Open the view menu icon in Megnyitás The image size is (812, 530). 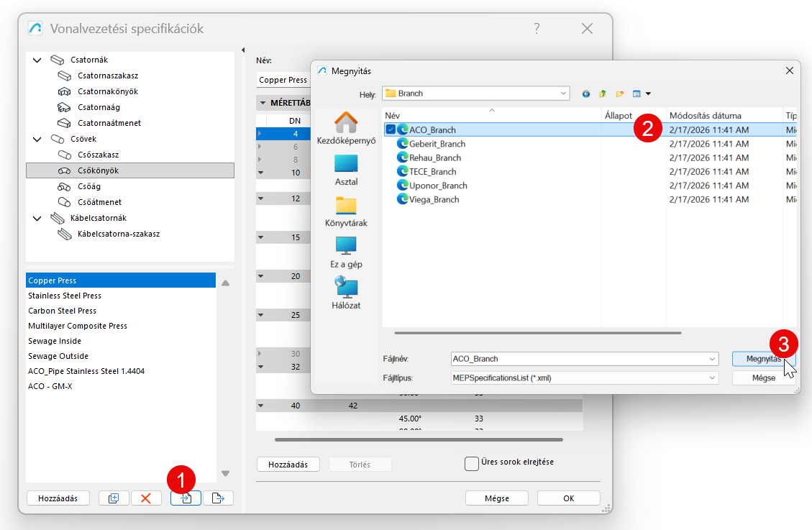coord(641,93)
